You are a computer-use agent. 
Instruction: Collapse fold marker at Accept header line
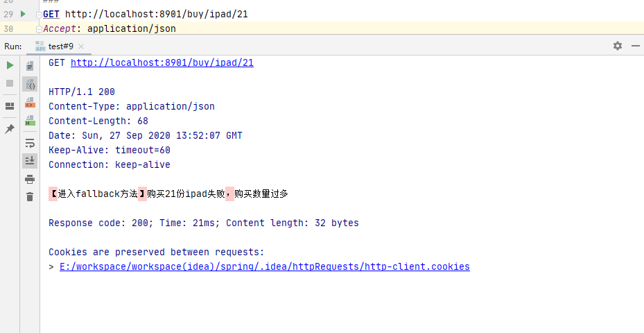coord(37,28)
